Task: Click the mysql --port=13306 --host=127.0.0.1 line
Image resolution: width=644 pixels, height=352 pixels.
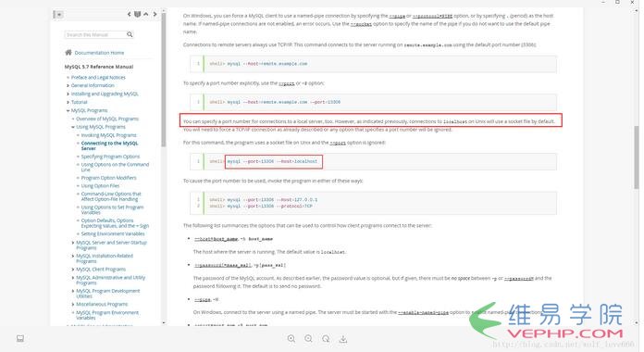Action: (x=264, y=200)
